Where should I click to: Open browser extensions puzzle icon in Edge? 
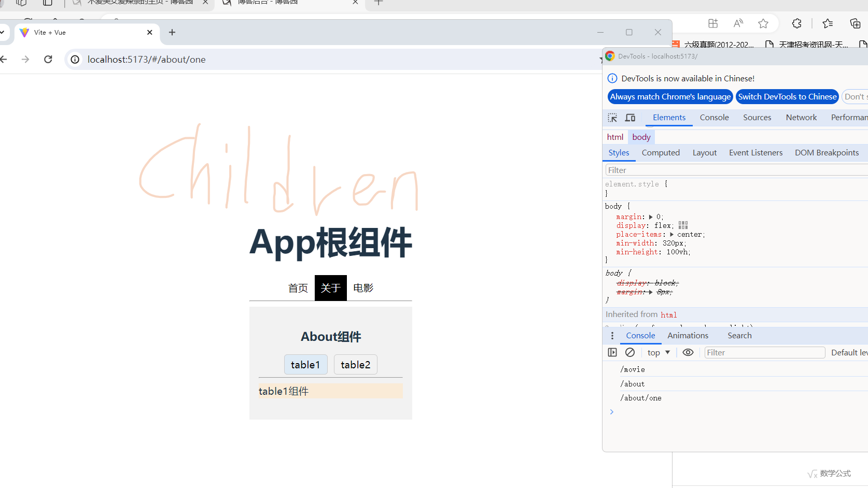click(x=797, y=23)
